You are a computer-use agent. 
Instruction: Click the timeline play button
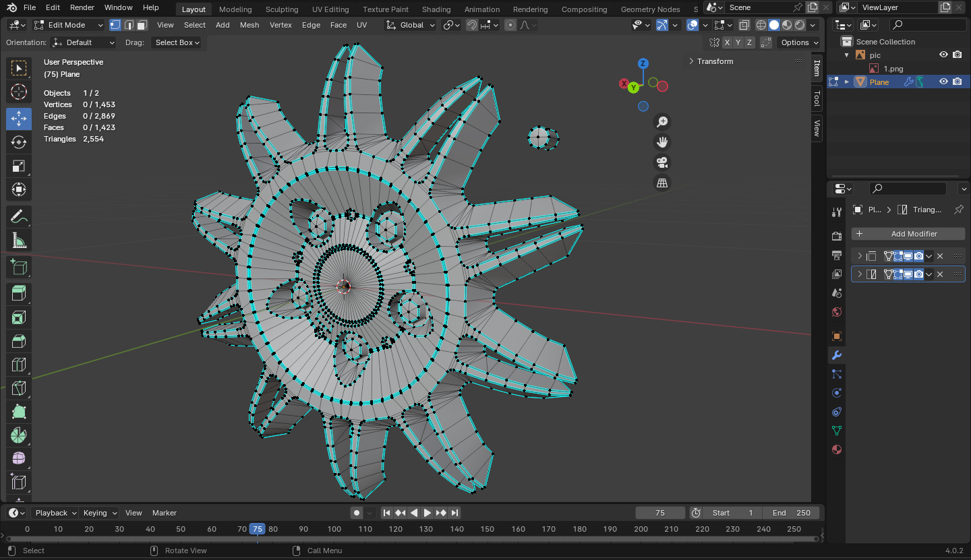click(428, 513)
